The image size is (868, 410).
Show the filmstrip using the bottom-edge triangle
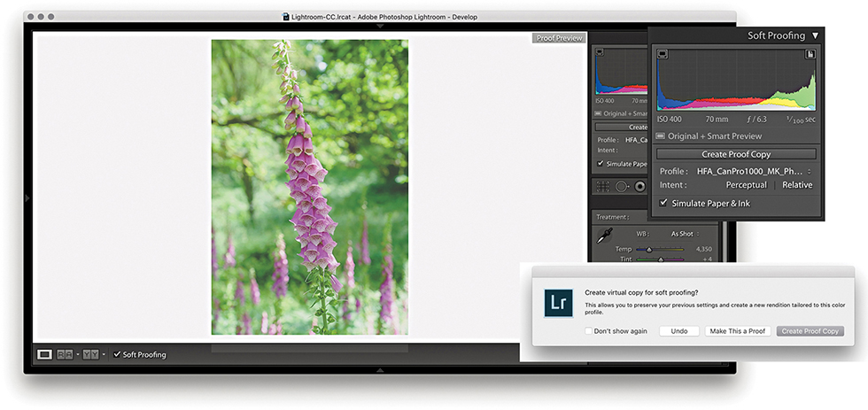click(x=380, y=369)
